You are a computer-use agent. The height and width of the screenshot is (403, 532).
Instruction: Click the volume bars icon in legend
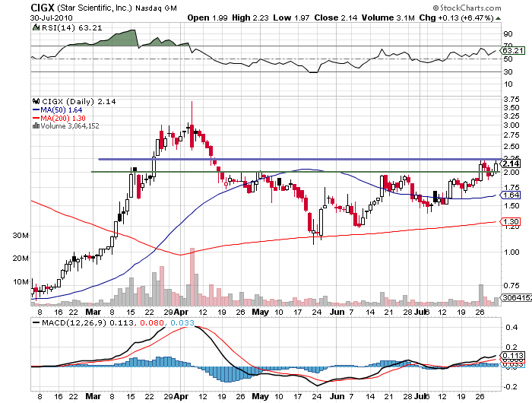[36, 126]
